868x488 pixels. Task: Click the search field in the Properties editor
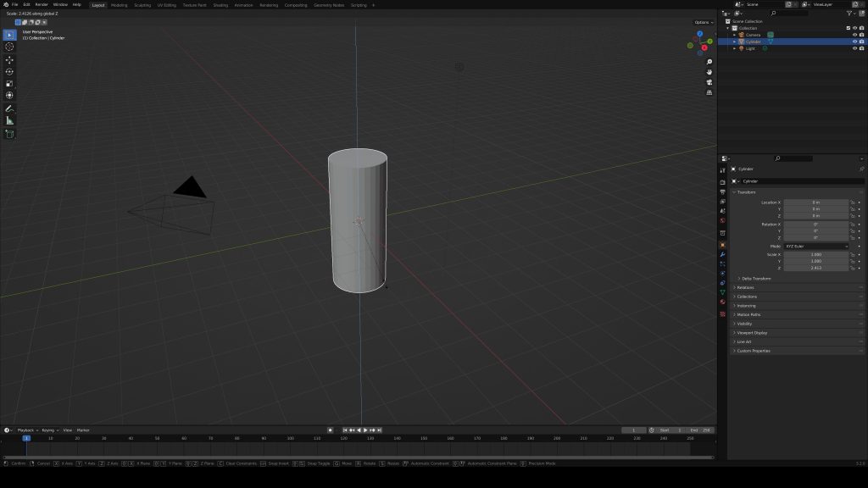tap(793, 158)
